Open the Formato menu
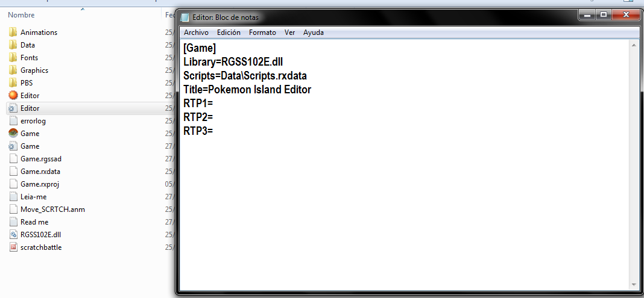Image resolution: width=644 pixels, height=298 pixels. pos(262,33)
